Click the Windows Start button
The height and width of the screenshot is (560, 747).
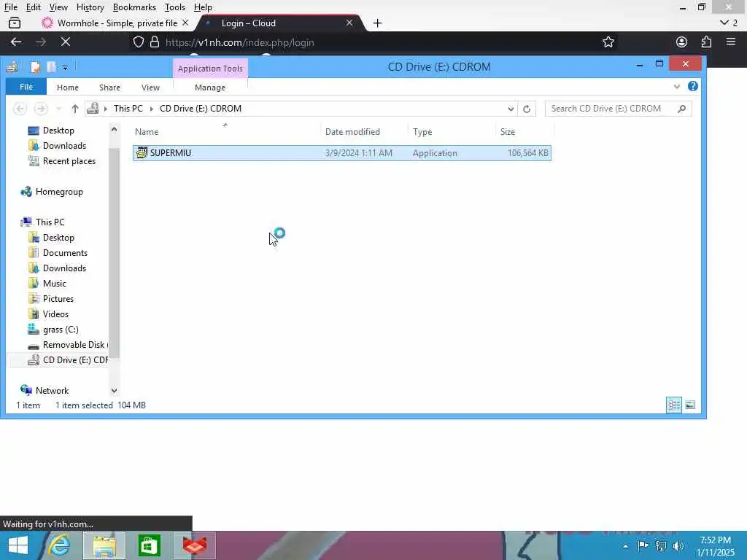click(x=18, y=545)
